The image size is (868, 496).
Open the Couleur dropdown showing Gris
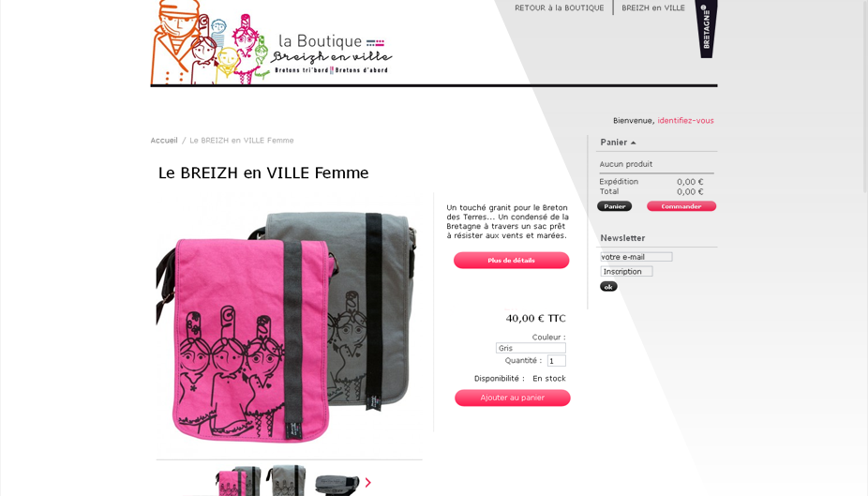[x=531, y=348]
